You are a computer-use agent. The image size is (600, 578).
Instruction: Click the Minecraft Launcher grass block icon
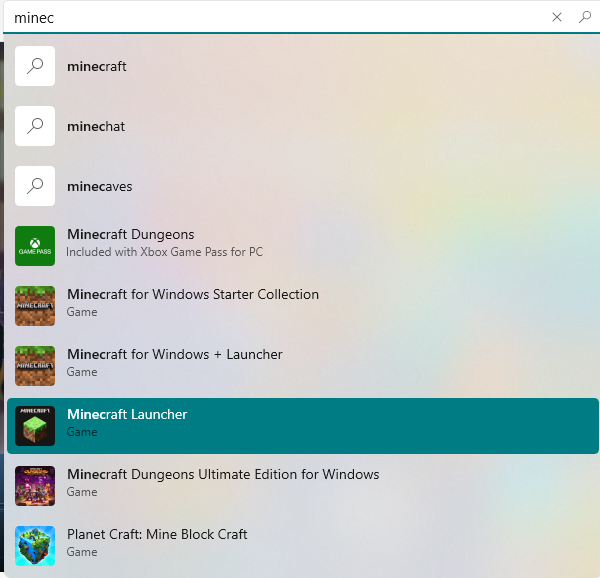[35, 426]
